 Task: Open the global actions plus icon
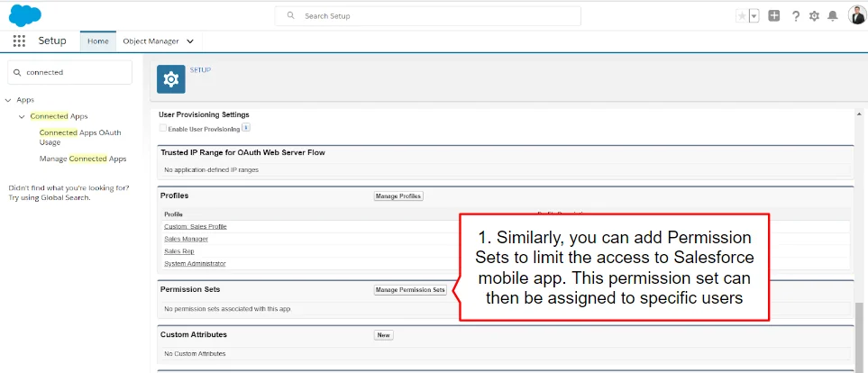pyautogui.click(x=774, y=16)
